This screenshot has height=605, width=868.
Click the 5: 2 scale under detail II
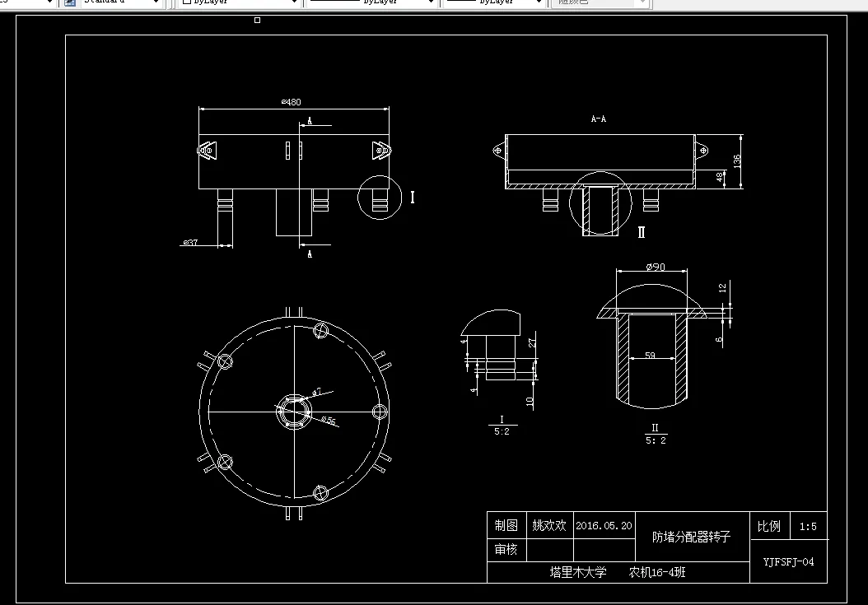[x=656, y=440]
